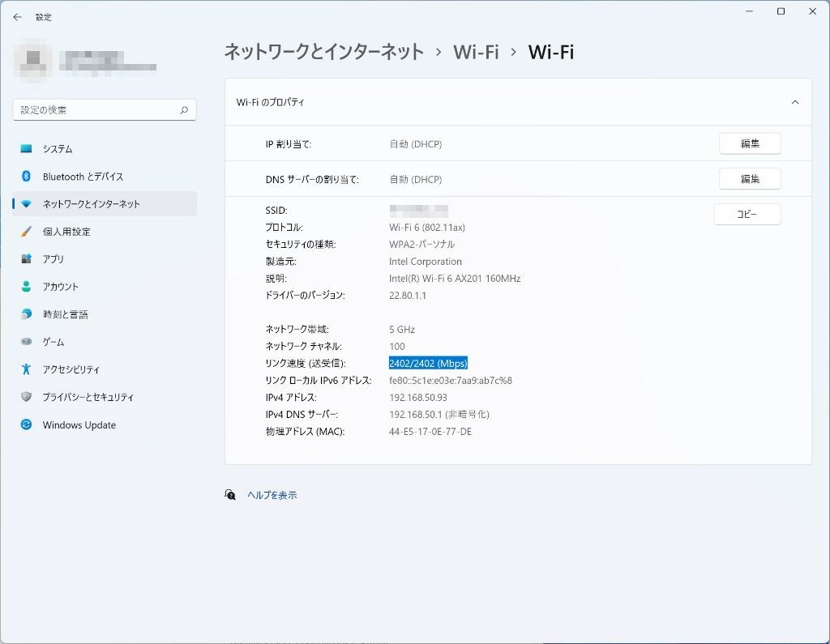Edit the IP 割り当て setting
This screenshot has height=644, width=830.
click(x=749, y=144)
